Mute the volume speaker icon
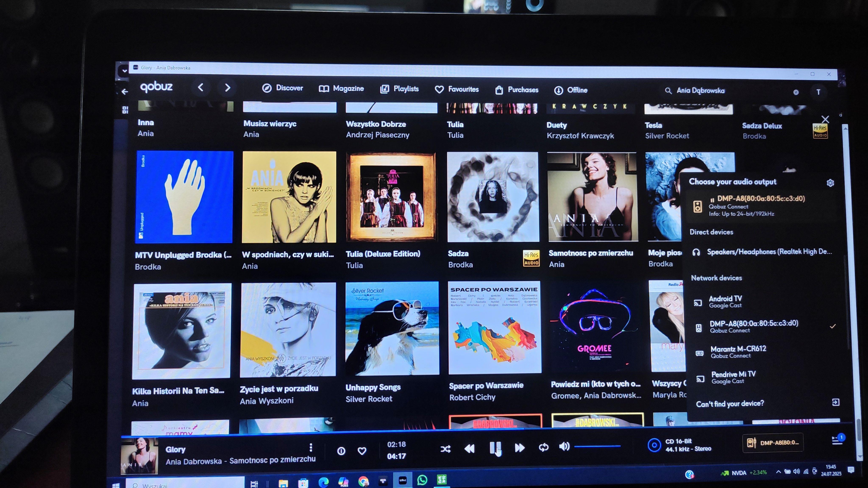This screenshot has height=488, width=868. click(x=564, y=446)
